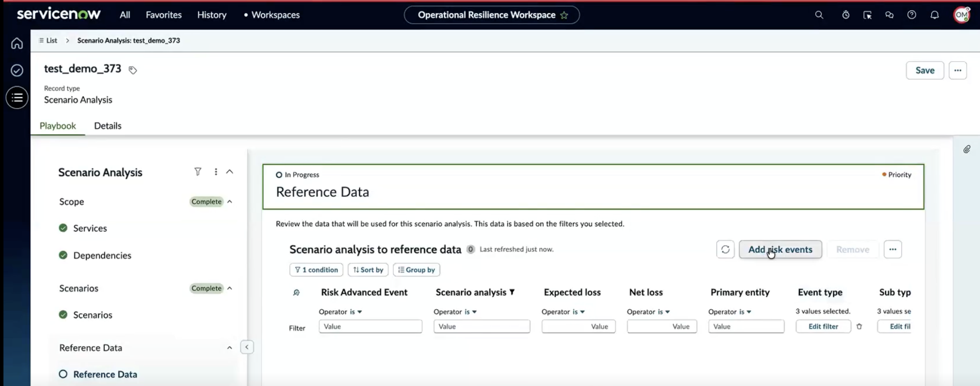
Task: Switch to the Playbook tab
Action: [x=58, y=126]
